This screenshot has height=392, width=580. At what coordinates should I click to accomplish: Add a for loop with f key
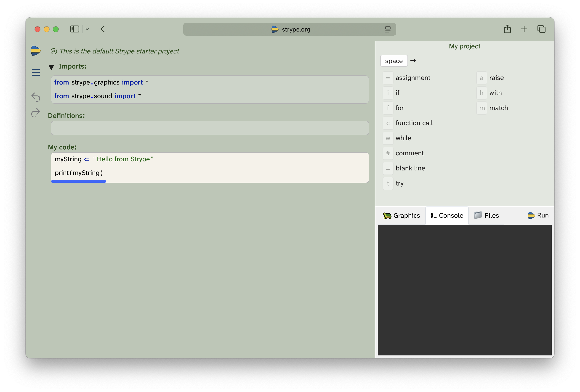tap(388, 108)
